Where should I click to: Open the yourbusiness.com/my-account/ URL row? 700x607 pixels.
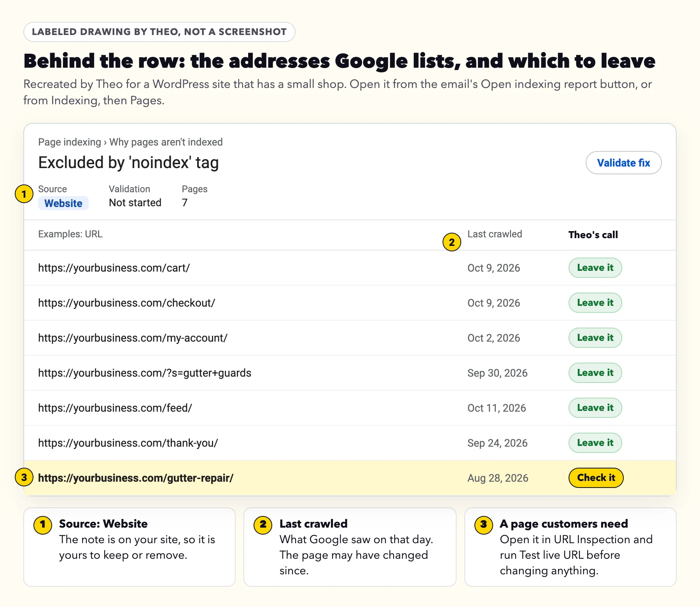(350, 338)
